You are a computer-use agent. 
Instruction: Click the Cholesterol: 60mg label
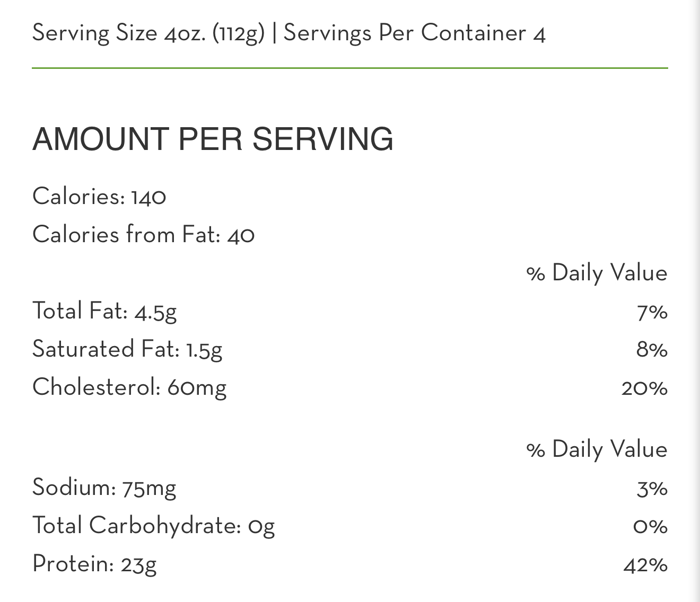point(129,387)
